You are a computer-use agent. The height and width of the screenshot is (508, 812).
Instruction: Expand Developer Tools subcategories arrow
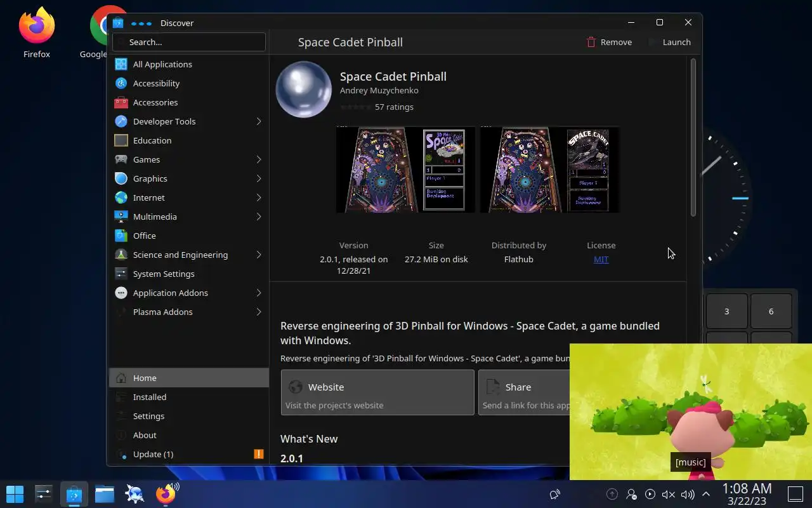pyautogui.click(x=259, y=121)
